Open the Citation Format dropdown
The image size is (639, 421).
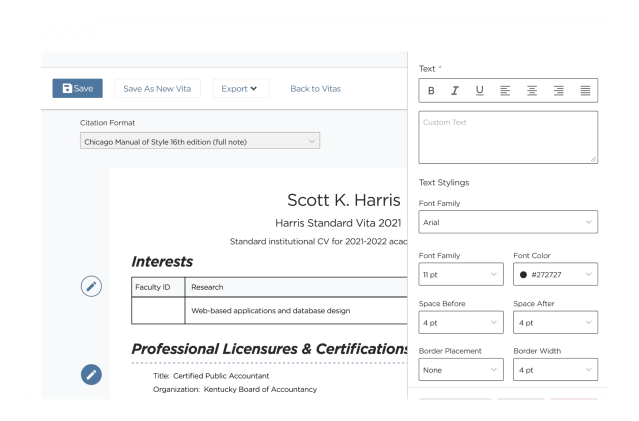click(200, 142)
